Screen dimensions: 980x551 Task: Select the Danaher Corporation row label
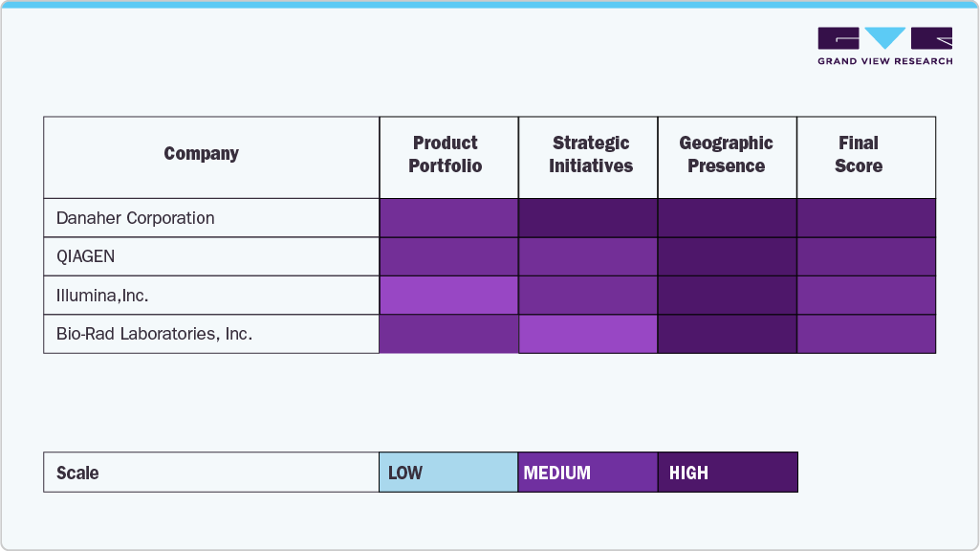tap(136, 218)
